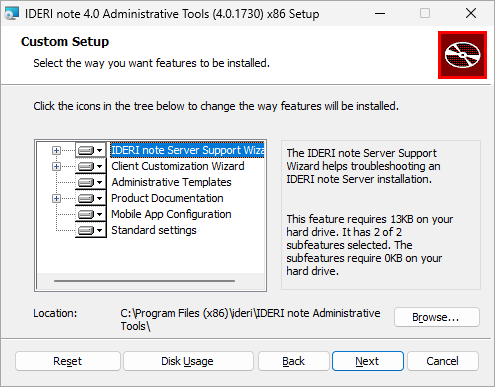Browse for a different install location

437,317
